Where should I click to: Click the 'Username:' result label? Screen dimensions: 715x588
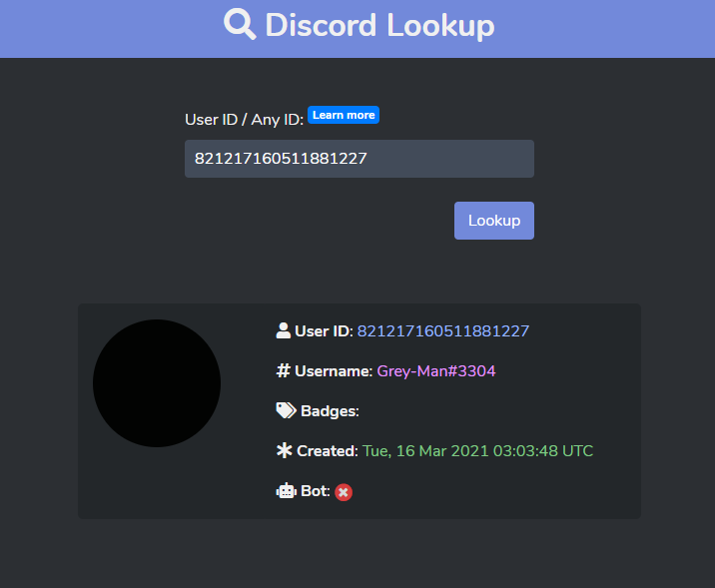334,371
